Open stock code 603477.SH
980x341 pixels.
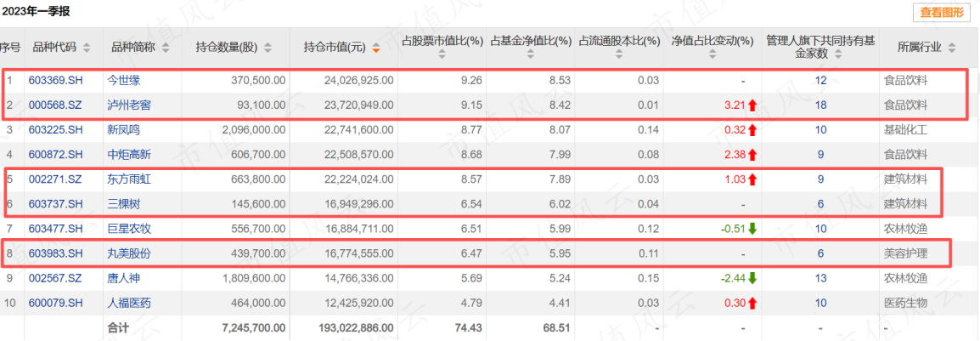56,229
